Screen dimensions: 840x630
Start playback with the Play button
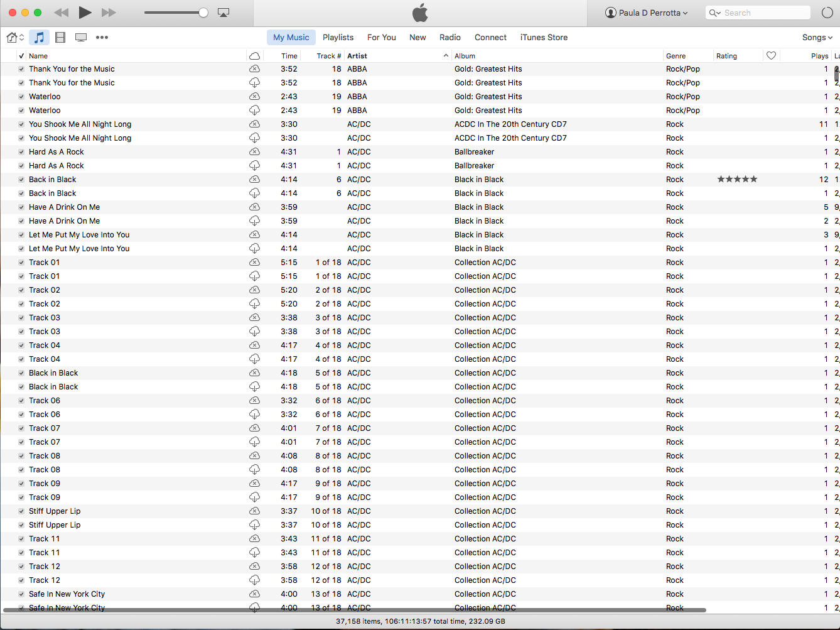[85, 13]
